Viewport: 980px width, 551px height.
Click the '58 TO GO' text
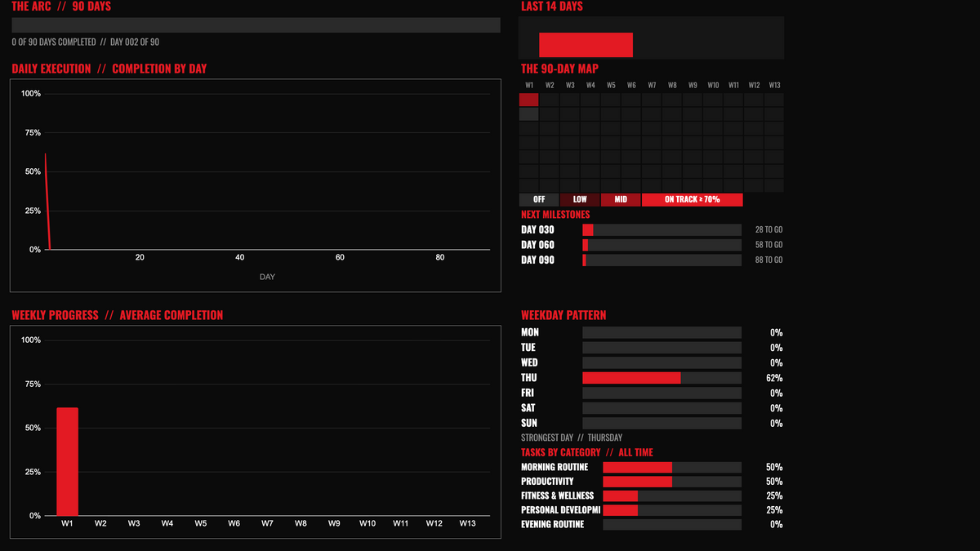(768, 245)
